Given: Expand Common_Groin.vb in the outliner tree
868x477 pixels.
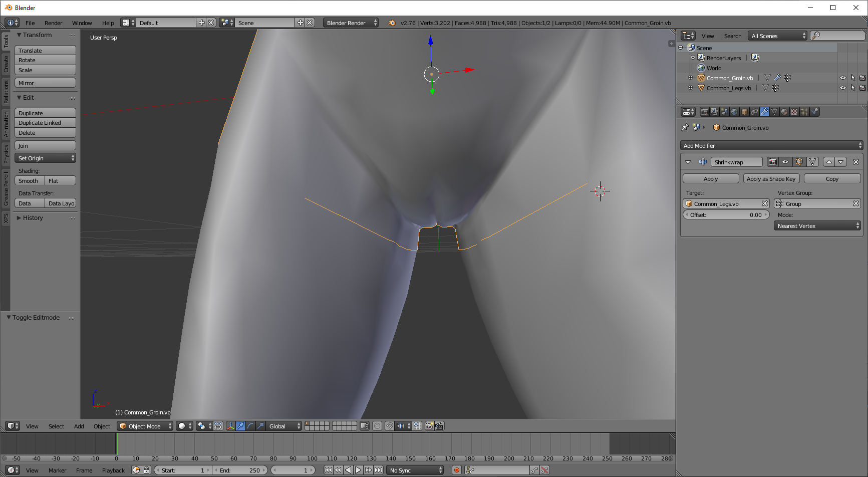Looking at the screenshot, I should coord(690,78).
